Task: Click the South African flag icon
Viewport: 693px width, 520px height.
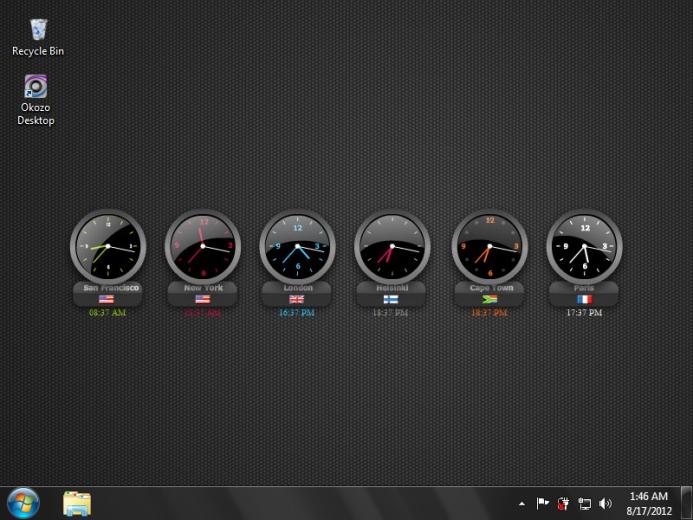Action: coord(489,300)
